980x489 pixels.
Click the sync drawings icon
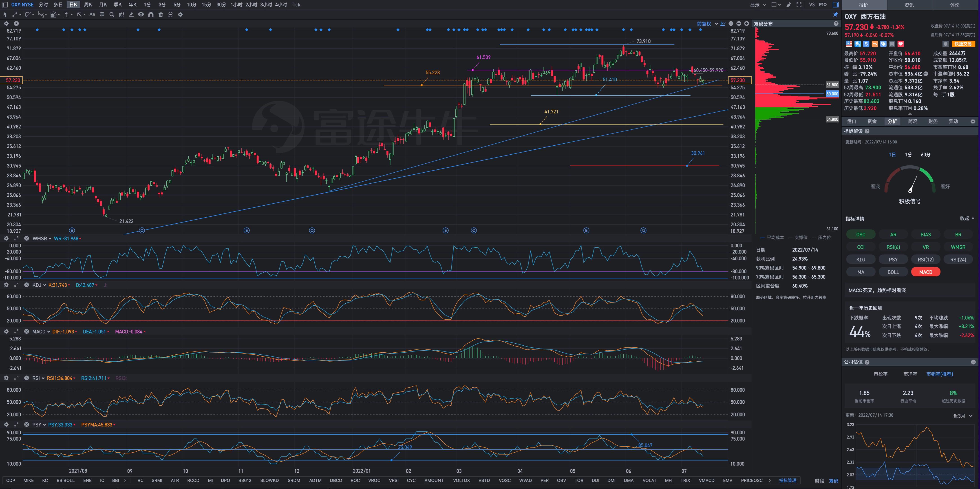click(170, 14)
